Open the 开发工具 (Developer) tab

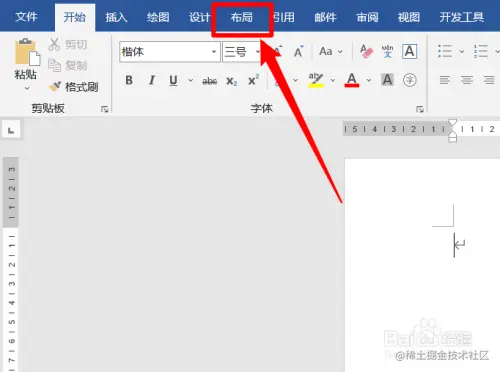pos(462,17)
